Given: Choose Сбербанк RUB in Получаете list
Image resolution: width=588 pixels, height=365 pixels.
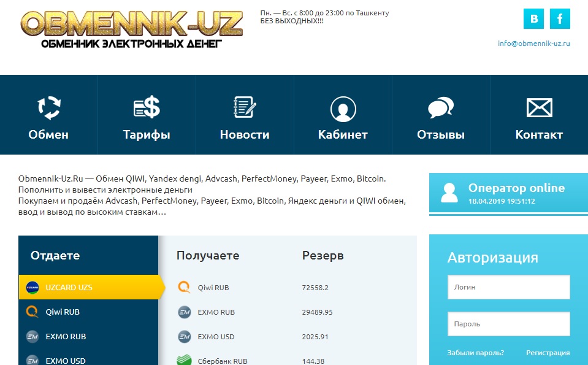Looking at the screenshot, I should tap(223, 361).
